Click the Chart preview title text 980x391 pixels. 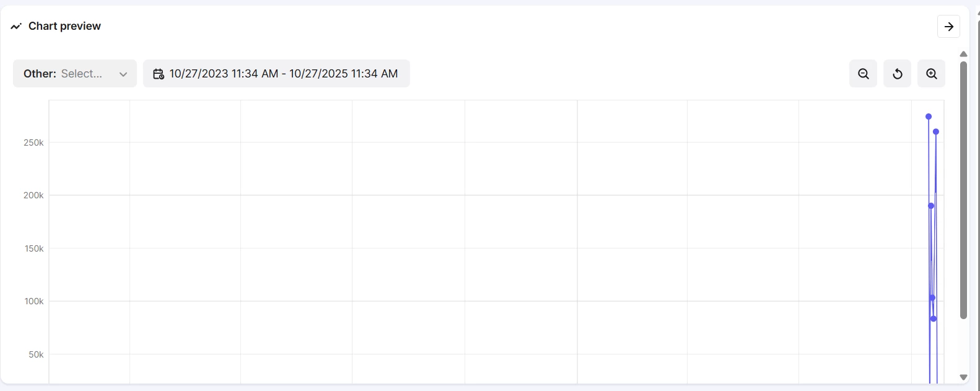point(64,26)
